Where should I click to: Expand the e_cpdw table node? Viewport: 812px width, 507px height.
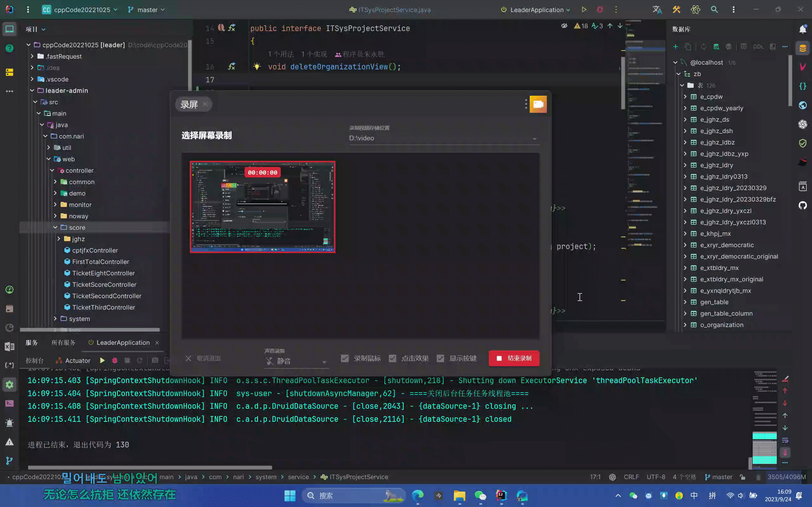(x=685, y=97)
